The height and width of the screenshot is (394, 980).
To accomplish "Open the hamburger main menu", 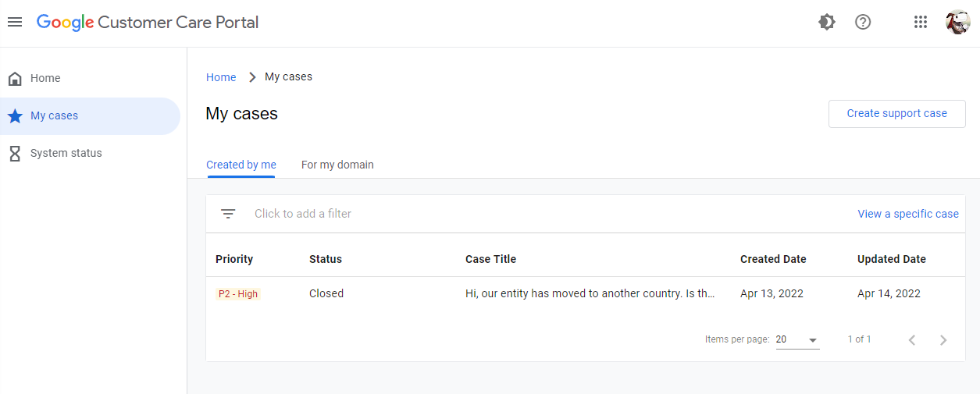I will point(15,22).
